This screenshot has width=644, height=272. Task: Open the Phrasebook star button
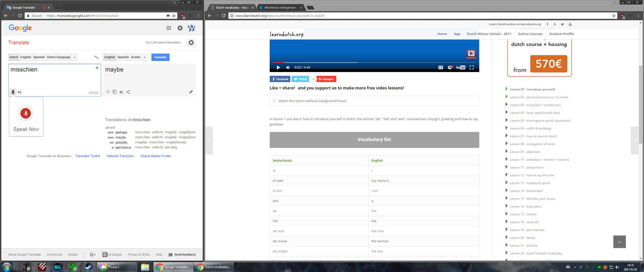pos(191,43)
